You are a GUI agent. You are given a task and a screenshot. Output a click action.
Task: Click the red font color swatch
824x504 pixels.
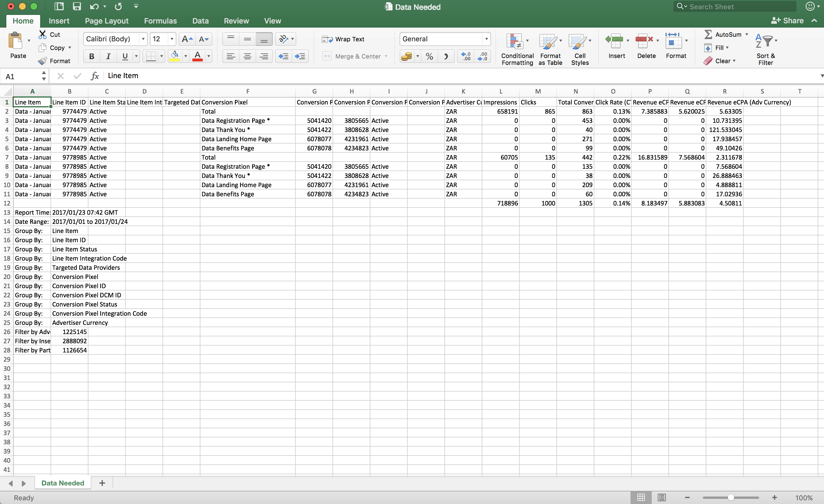[x=197, y=56]
